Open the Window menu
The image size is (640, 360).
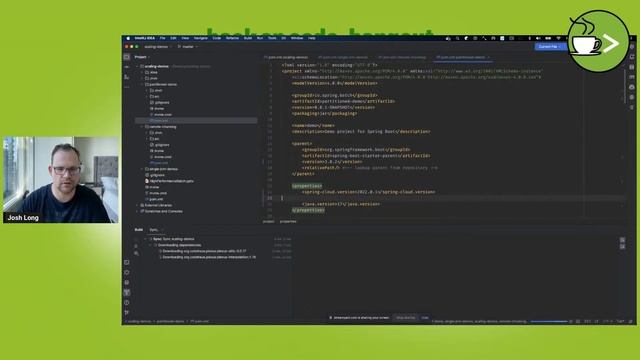tap(297, 38)
